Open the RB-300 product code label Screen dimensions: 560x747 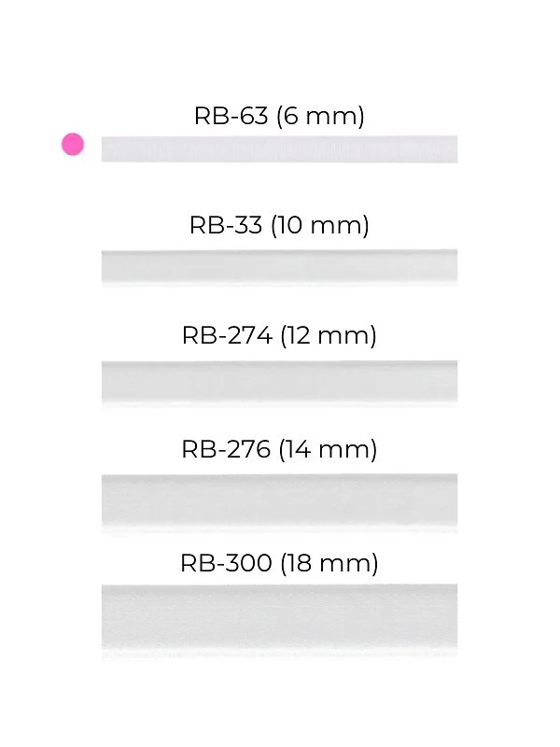(x=225, y=563)
